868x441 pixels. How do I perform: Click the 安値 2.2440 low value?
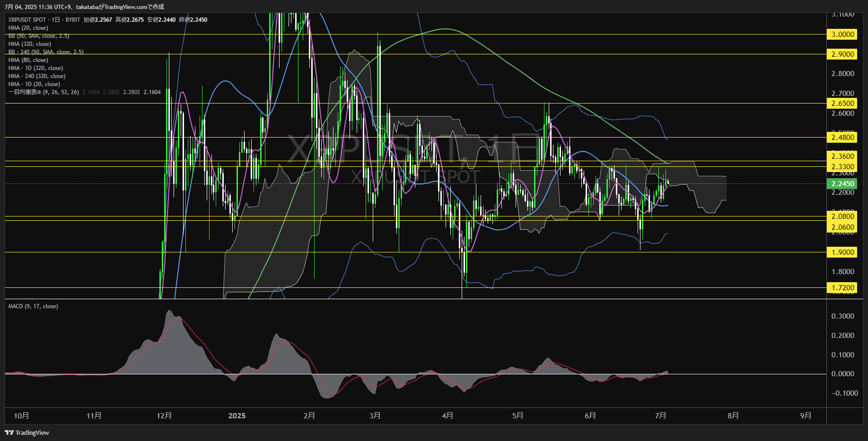click(161, 20)
